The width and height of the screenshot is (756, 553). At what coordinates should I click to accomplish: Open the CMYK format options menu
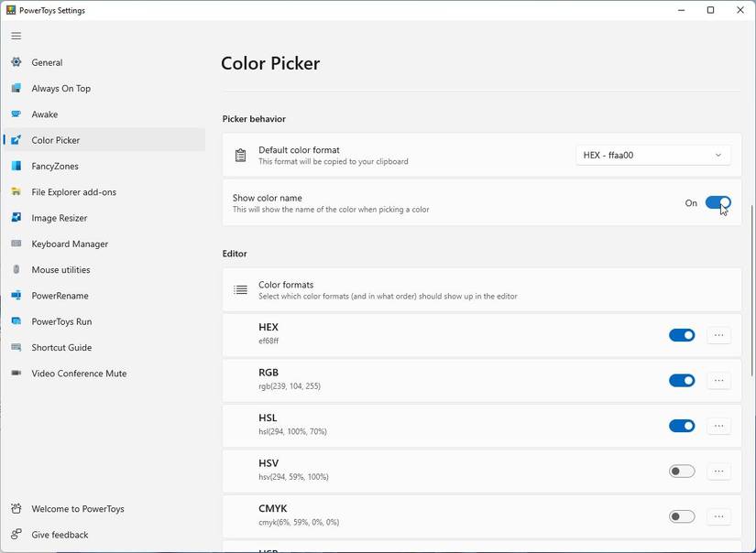[x=719, y=516]
